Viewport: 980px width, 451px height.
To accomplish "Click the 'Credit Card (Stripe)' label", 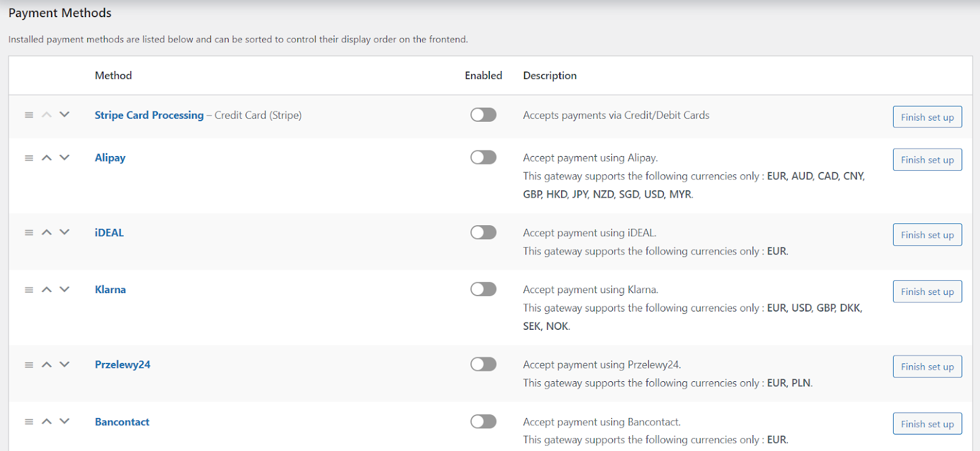I will point(258,115).
